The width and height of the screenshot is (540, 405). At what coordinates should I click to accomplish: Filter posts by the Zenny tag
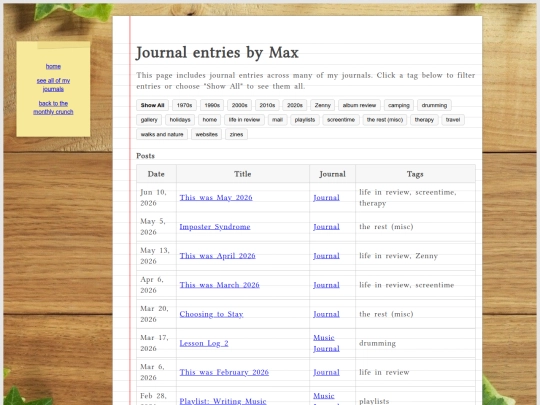click(x=323, y=105)
